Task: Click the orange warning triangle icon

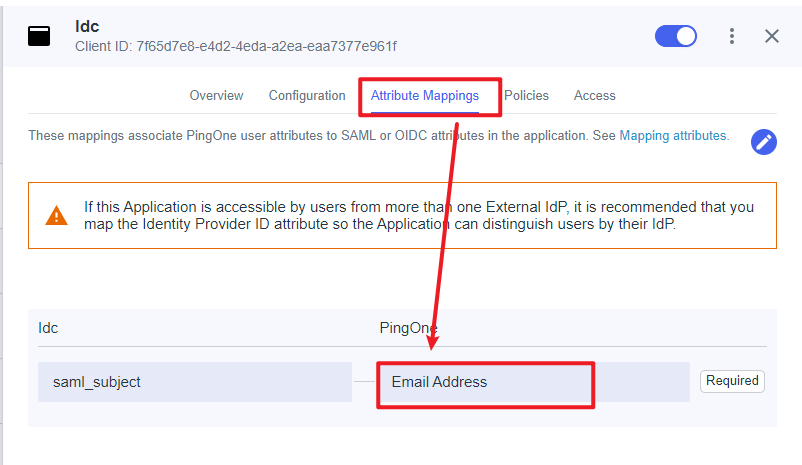Action: [57, 215]
